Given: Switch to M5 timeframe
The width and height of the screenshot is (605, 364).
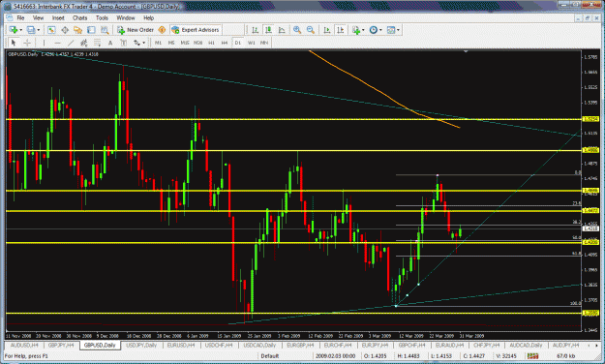Looking at the screenshot, I should pos(171,43).
